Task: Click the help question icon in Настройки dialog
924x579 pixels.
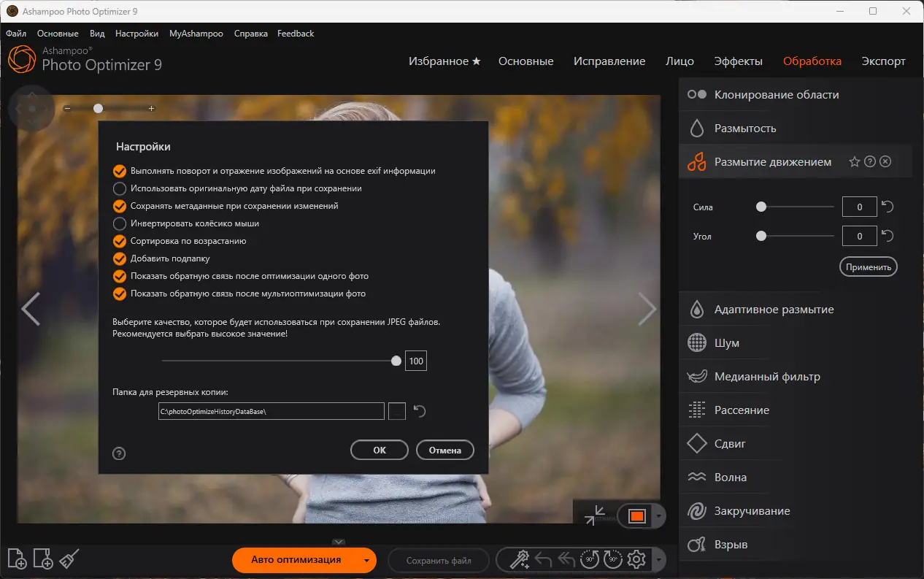Action: tap(120, 453)
